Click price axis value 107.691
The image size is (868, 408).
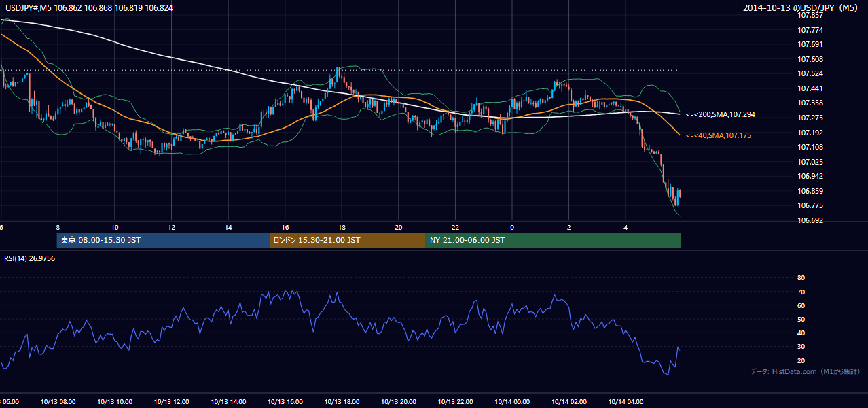tap(811, 44)
